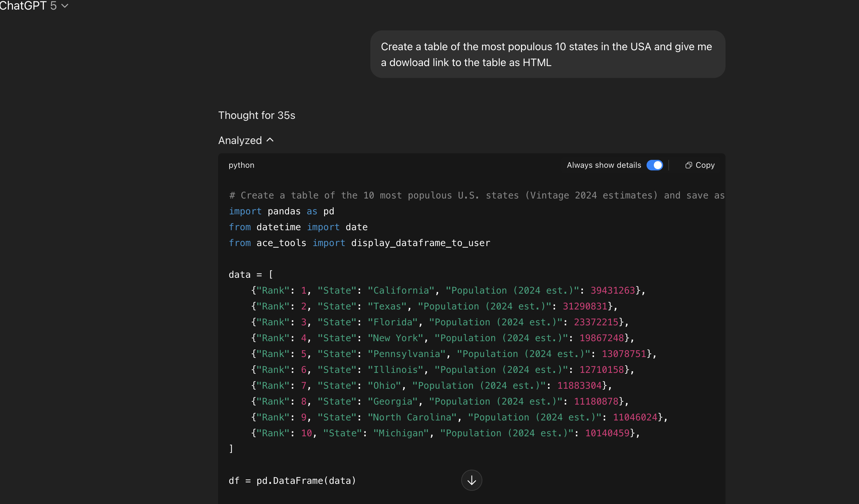Click the 'df = pd.DataFrame(data)' line
Image resolution: width=859 pixels, height=504 pixels.
(292, 481)
